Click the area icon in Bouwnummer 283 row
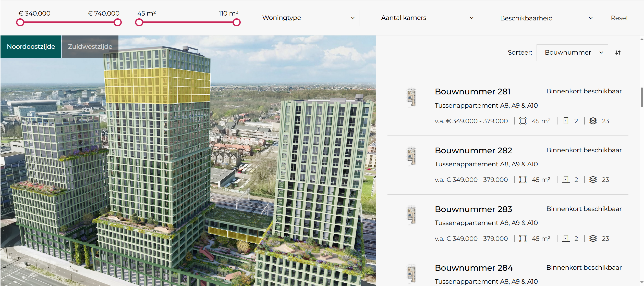This screenshot has height=286, width=644. click(523, 239)
